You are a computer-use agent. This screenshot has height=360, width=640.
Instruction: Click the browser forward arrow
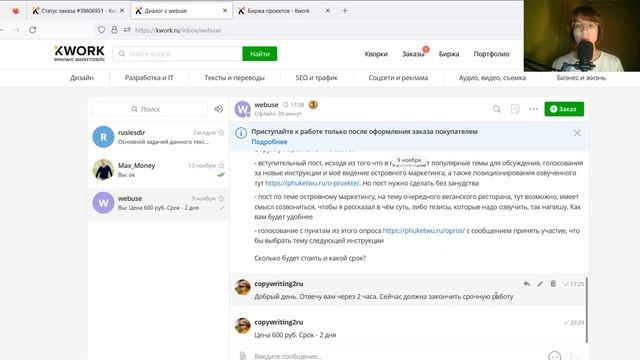click(16, 30)
